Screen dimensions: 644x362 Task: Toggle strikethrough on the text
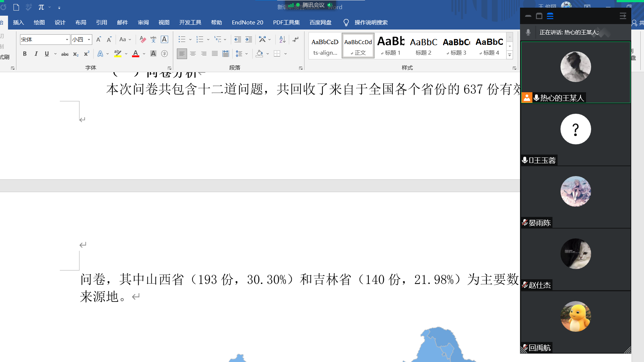65,54
